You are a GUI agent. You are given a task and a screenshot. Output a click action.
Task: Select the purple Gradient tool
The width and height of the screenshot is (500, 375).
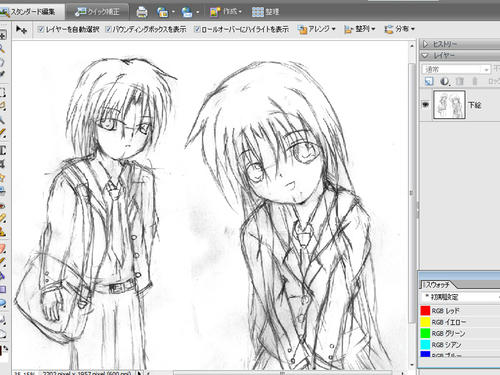coord(2,289)
